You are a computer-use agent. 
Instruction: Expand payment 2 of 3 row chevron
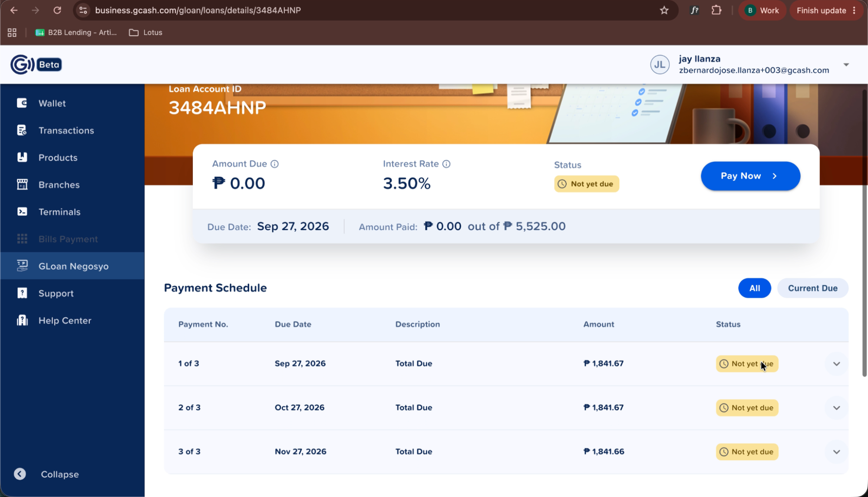(836, 408)
